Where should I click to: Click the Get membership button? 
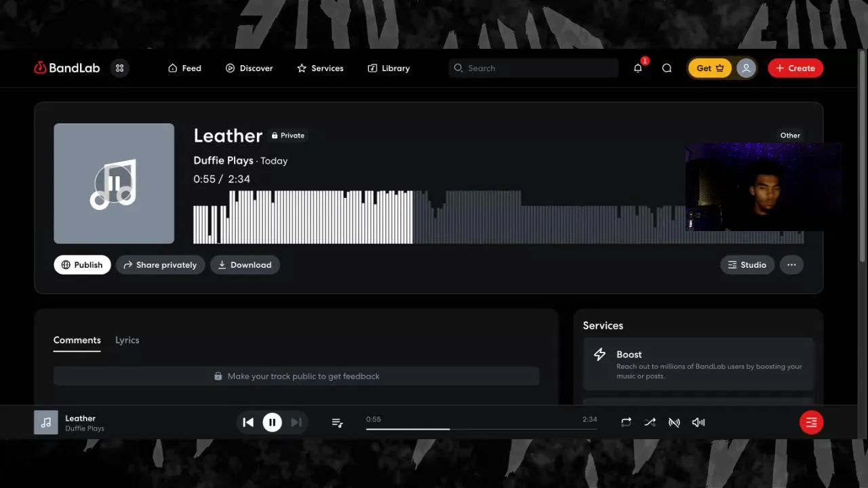710,68
